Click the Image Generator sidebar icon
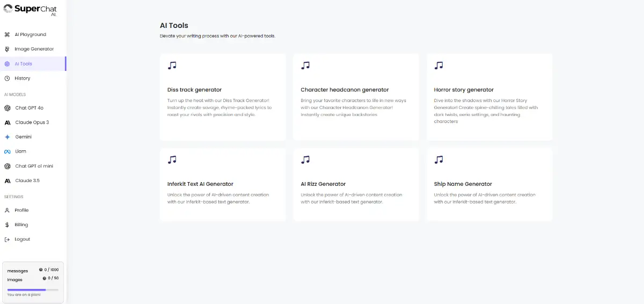644x304 pixels. tap(7, 49)
